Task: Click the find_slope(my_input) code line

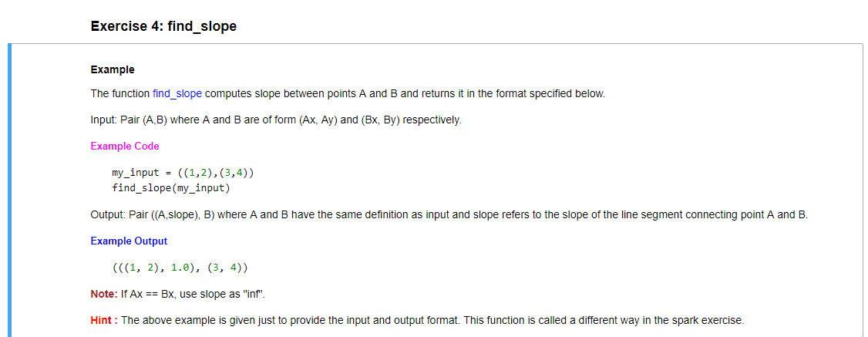Action: [x=170, y=188]
